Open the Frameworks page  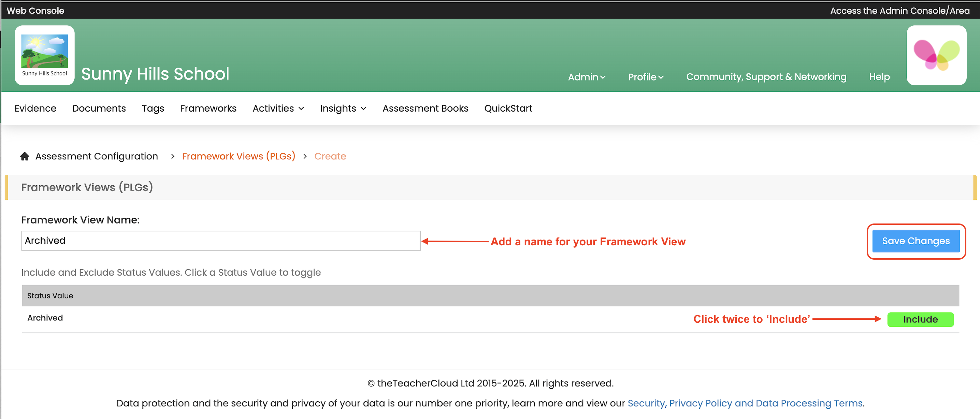pos(208,109)
